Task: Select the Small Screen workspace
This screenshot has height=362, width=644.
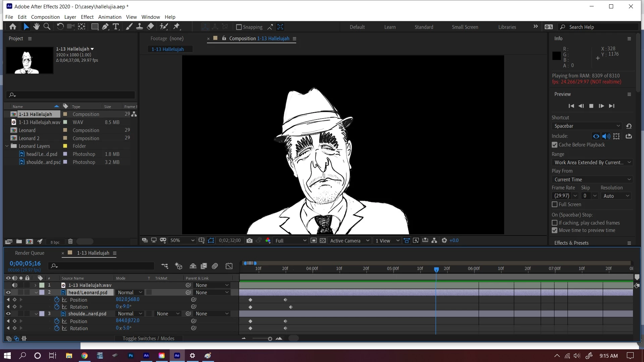Action: coord(465,27)
